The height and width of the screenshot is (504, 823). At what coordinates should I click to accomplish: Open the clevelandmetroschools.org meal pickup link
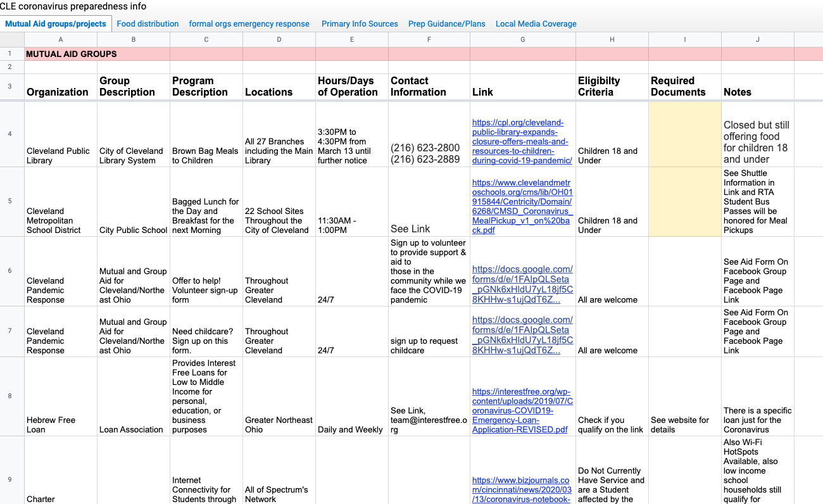pos(522,206)
